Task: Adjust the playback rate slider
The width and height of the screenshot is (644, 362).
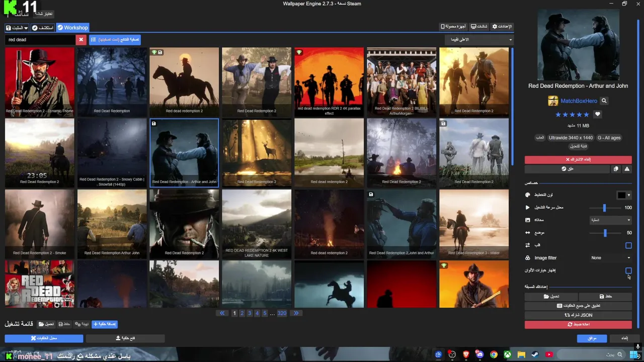Action: tap(604, 208)
